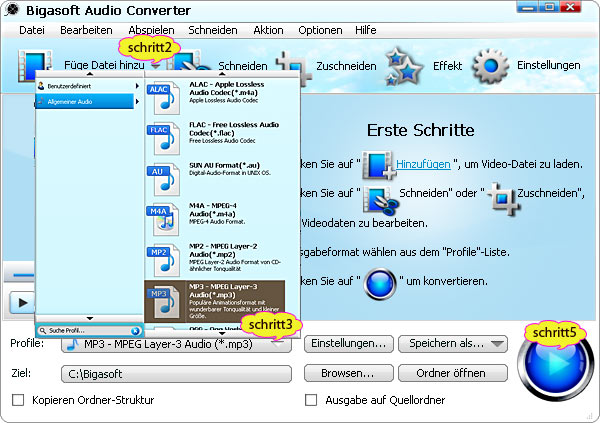Choose M4A - MPEG-4 Audio(*.m4a) text
Image resolution: width=600 pixels, height=423 pixels.
[213, 210]
